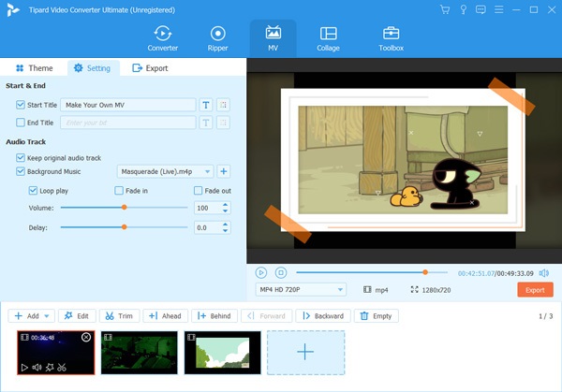
Task: Click the orange Export button
Action: [535, 290]
